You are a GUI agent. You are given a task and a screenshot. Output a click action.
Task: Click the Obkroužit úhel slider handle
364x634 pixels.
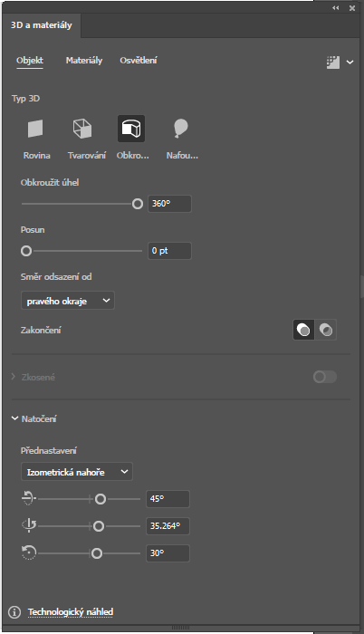(138, 204)
